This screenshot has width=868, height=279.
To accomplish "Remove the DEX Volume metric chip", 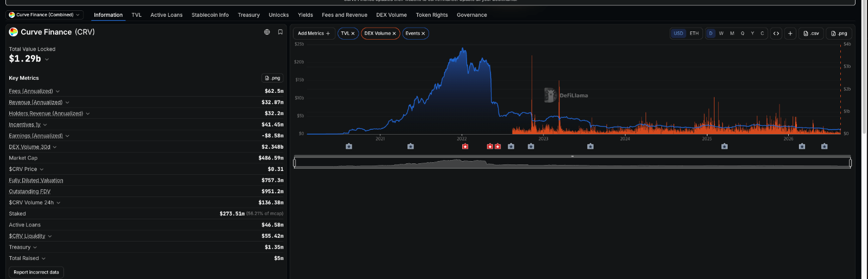I will (x=394, y=34).
